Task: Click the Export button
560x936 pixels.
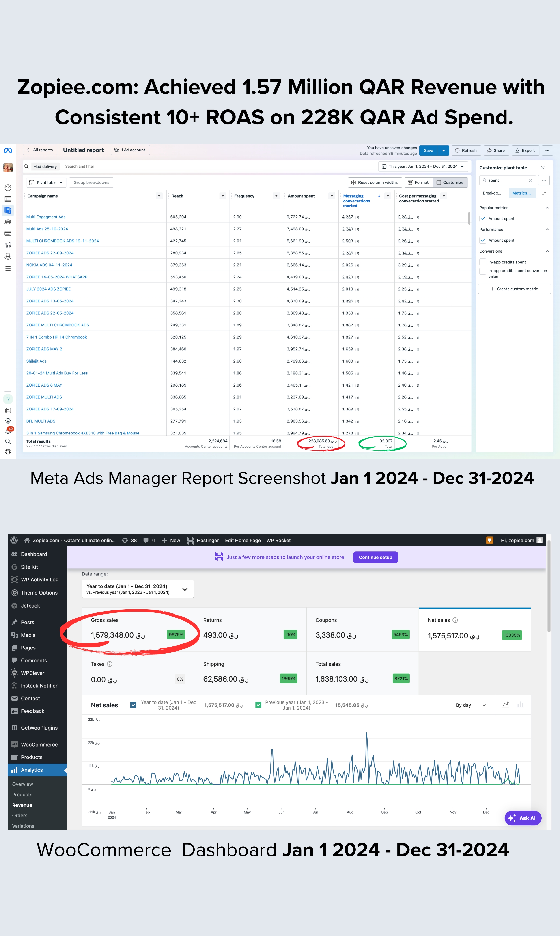Action: [x=525, y=150]
